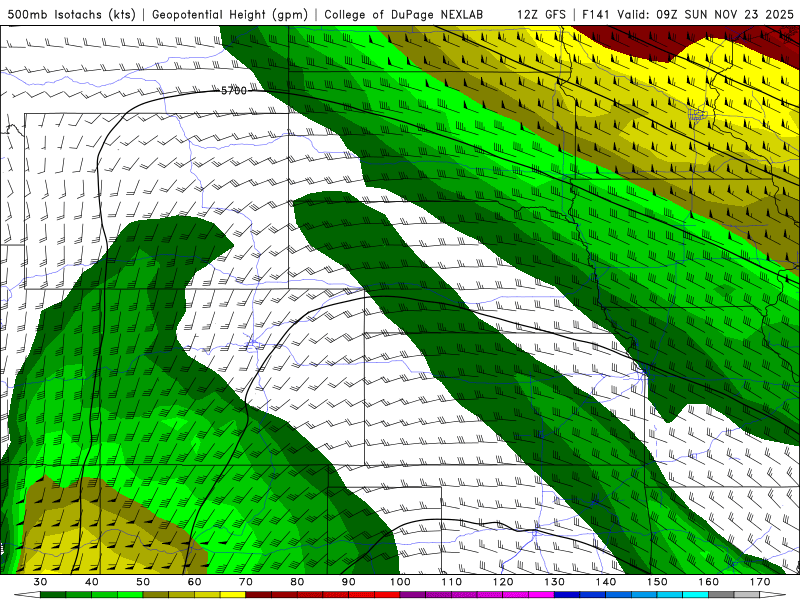Click the '80' value on the legend
800x600 pixels.
[x=297, y=582]
